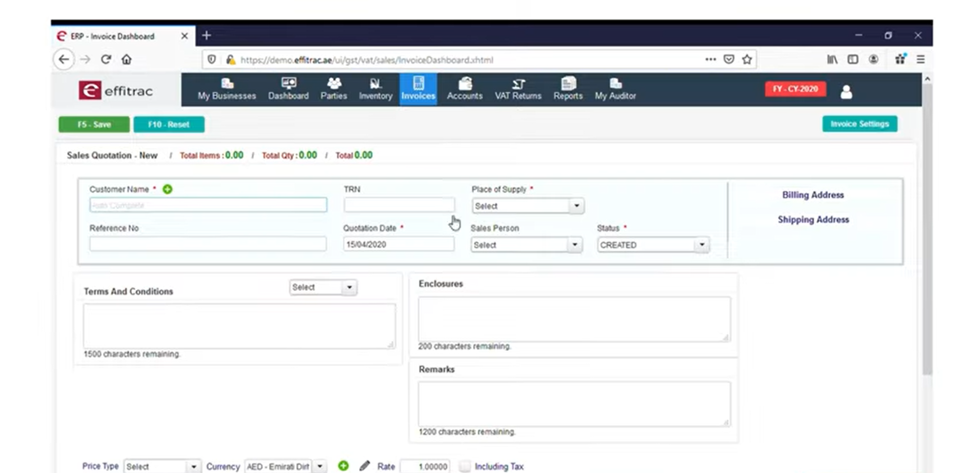Click inside the Remarks text area

(x=573, y=403)
